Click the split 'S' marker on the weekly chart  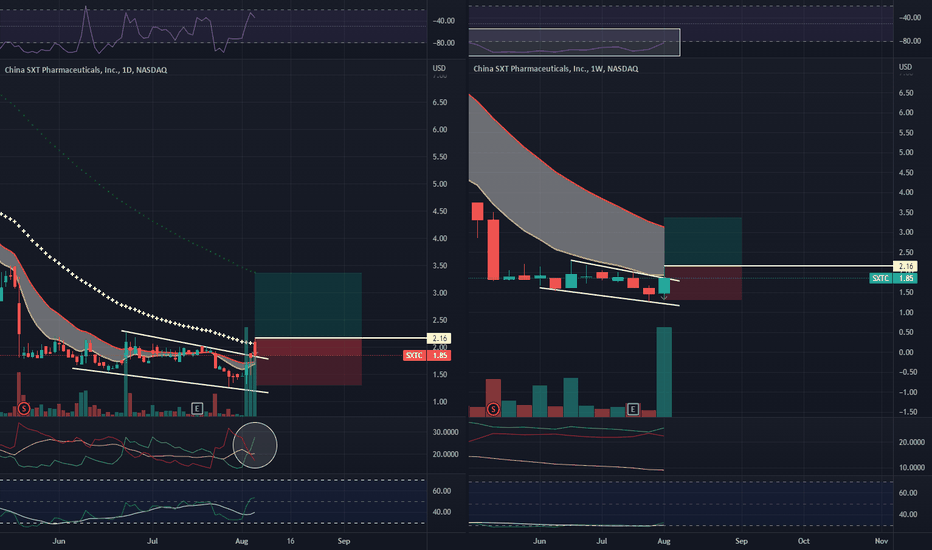pyautogui.click(x=493, y=409)
